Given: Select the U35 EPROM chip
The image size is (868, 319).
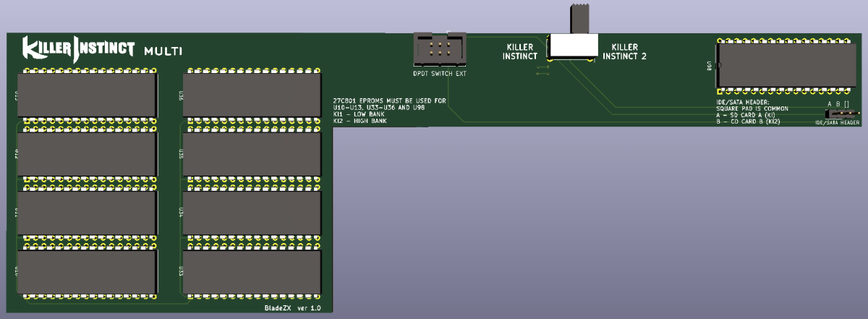Looking at the screenshot, I should (x=252, y=153).
